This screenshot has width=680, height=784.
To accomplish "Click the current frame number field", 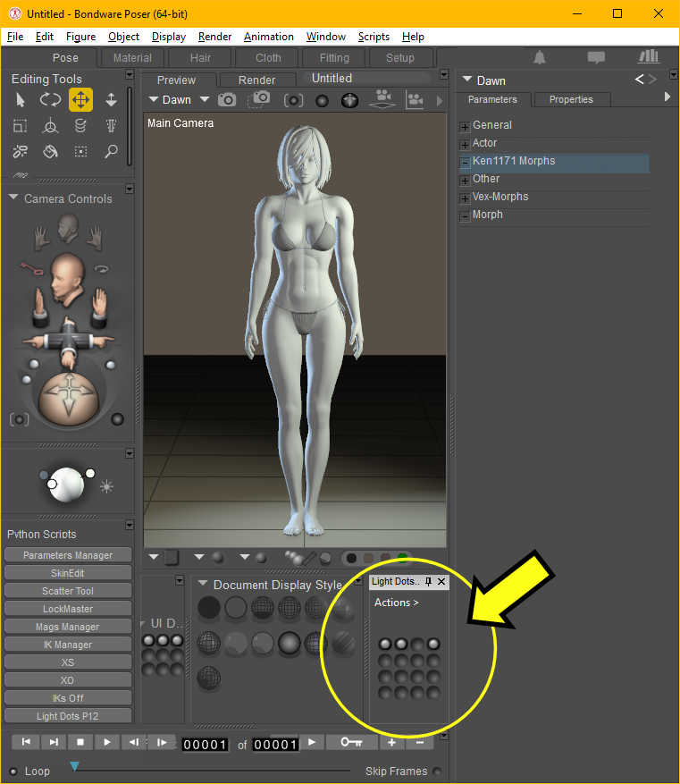I will 206,744.
